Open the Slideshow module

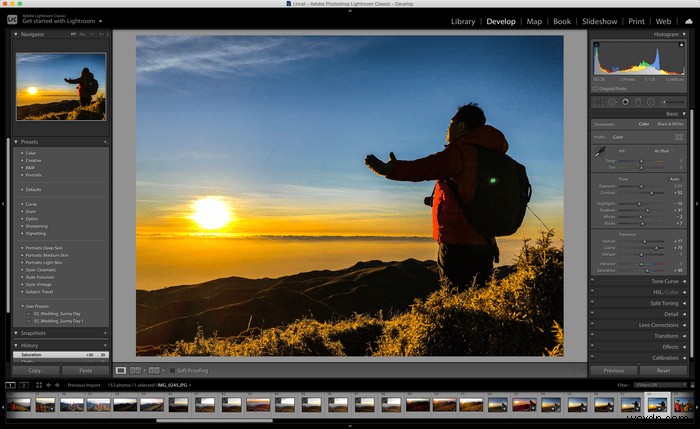pos(599,21)
